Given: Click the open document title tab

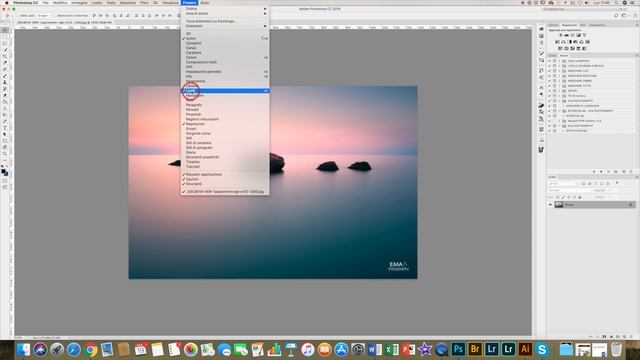Looking at the screenshot, I should tap(65, 22).
